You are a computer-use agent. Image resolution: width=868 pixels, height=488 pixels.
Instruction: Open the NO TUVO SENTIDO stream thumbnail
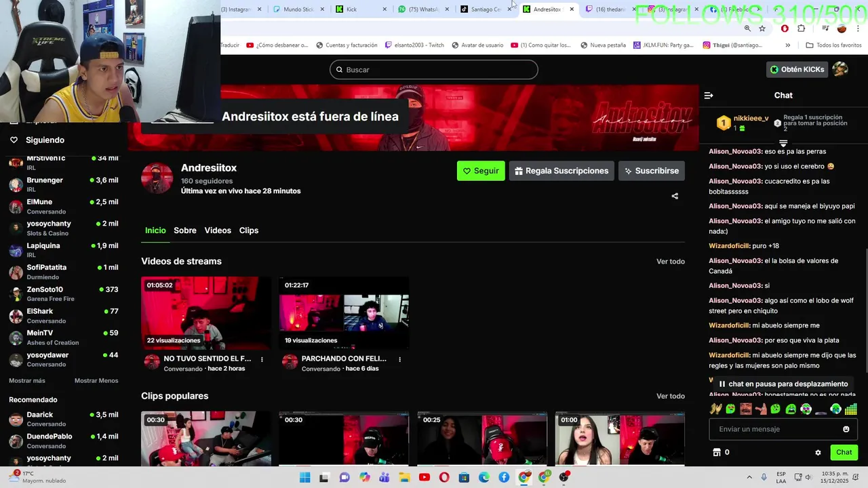click(206, 313)
